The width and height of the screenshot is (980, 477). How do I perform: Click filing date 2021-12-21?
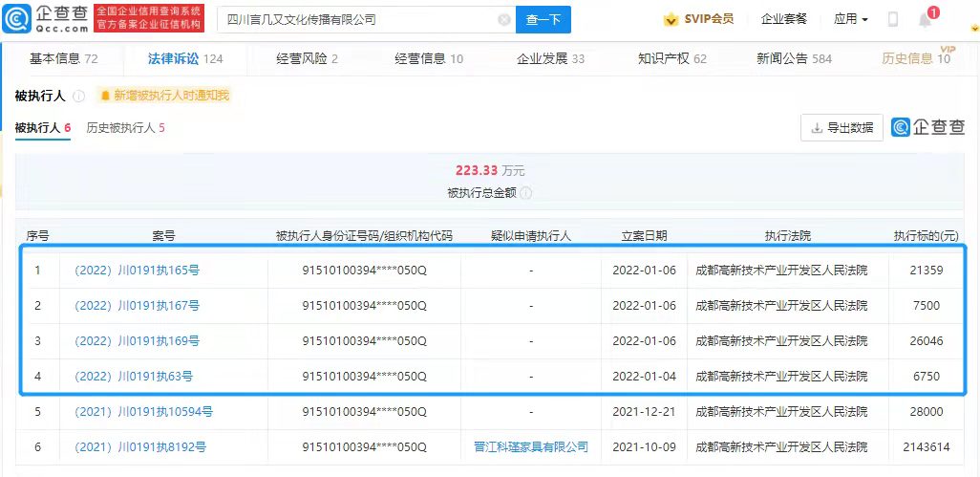click(x=644, y=412)
